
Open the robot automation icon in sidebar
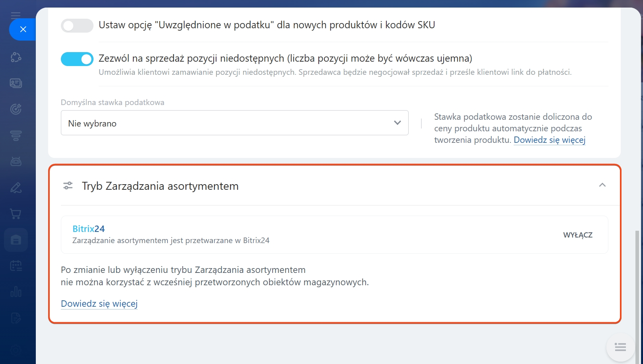[16, 162]
